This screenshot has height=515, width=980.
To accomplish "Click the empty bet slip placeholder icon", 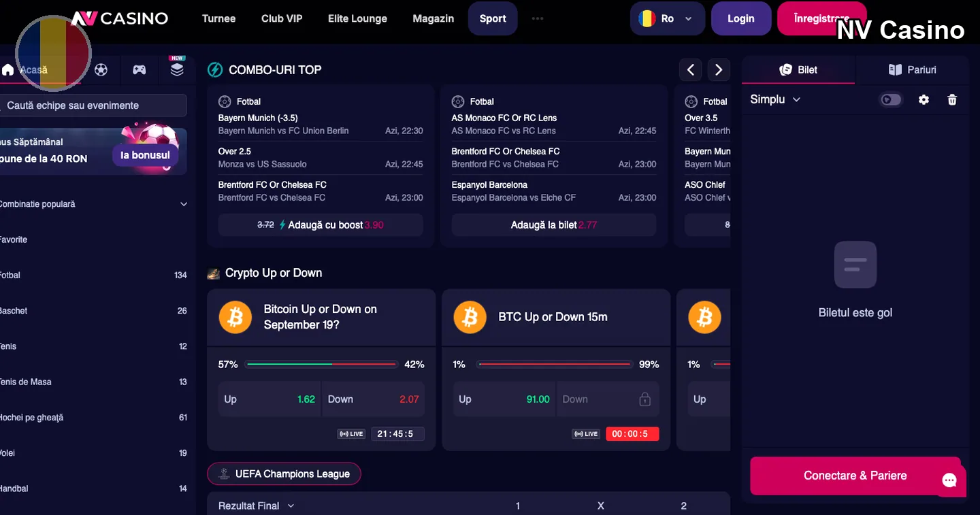I will (855, 265).
